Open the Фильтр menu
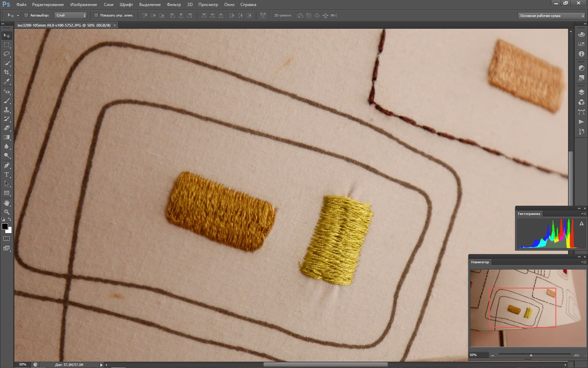This screenshot has width=588, height=368. pyautogui.click(x=174, y=5)
